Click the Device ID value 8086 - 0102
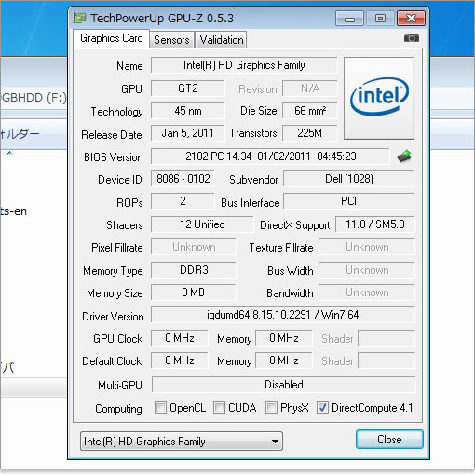This screenshot has width=475, height=476. [183, 179]
